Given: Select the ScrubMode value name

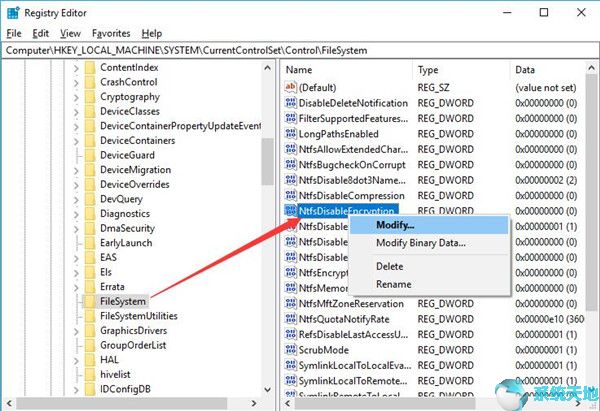Looking at the screenshot, I should tap(324, 350).
